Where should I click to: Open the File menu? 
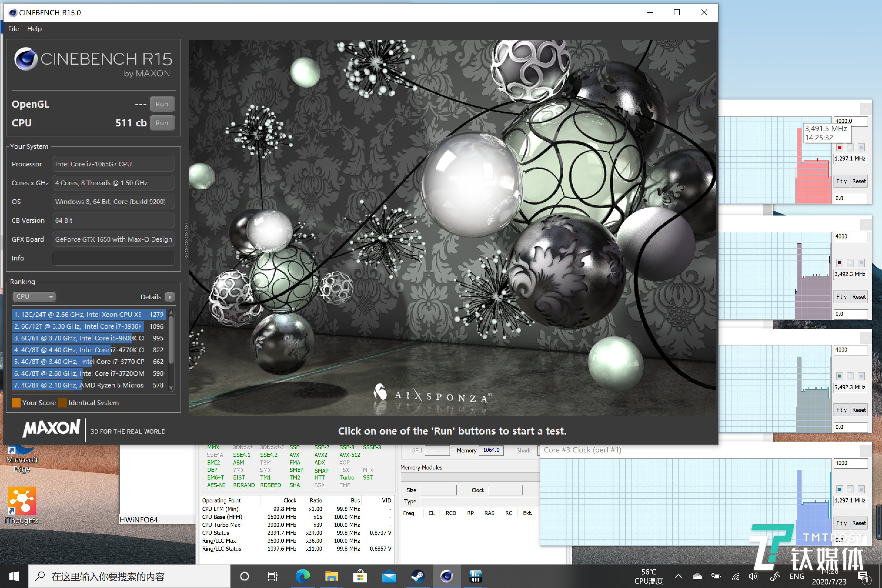(13, 29)
